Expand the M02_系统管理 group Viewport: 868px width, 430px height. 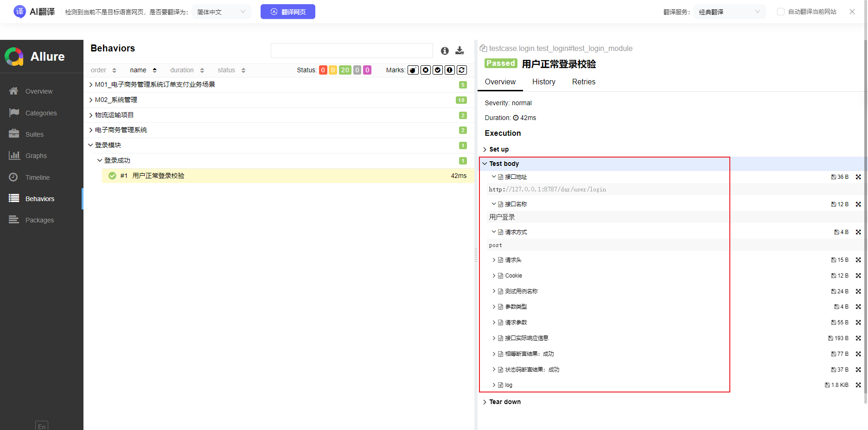(x=278, y=100)
